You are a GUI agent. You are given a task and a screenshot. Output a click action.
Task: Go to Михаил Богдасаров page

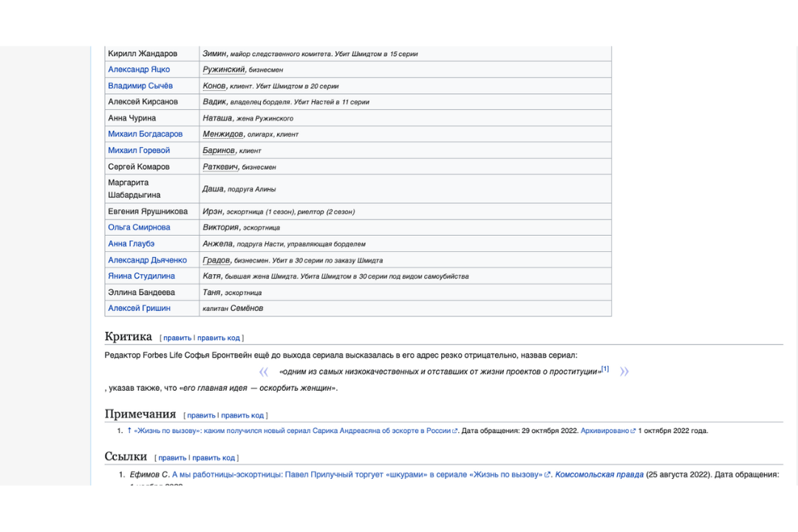point(145,134)
